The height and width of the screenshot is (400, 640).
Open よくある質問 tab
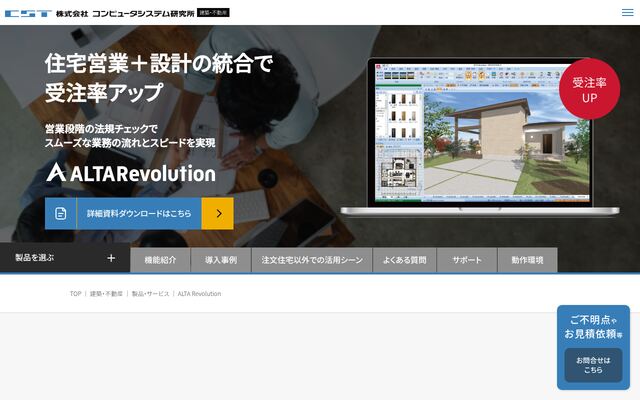(404, 260)
